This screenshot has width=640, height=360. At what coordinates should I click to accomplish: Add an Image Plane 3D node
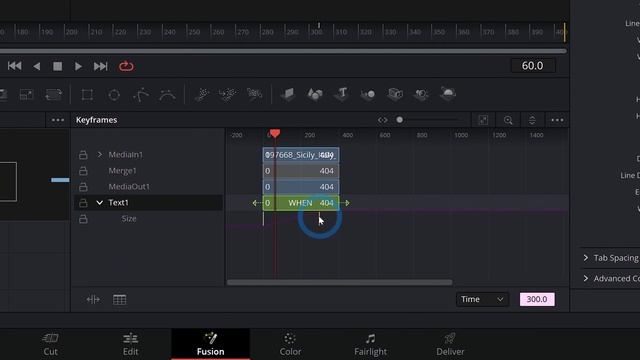(288, 94)
